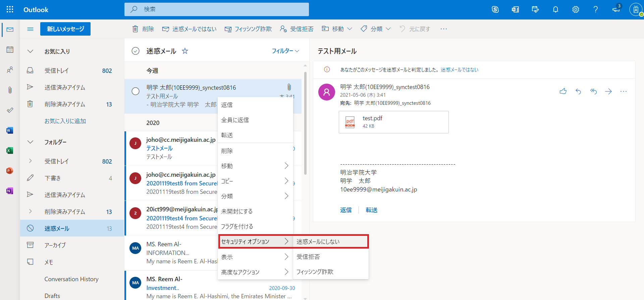The width and height of the screenshot is (644, 300).
Task: Click the お気に入りに追加 link
Action: point(65,121)
